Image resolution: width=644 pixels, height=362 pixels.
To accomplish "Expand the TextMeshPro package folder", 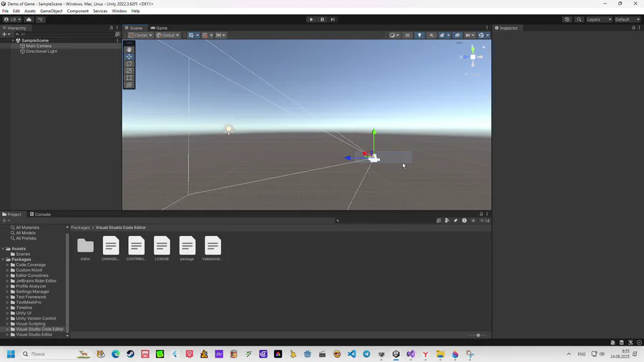I will point(7,302).
